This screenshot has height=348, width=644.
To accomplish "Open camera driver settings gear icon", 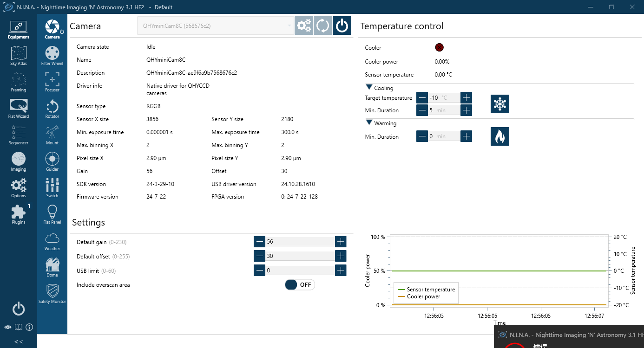I will (x=304, y=26).
